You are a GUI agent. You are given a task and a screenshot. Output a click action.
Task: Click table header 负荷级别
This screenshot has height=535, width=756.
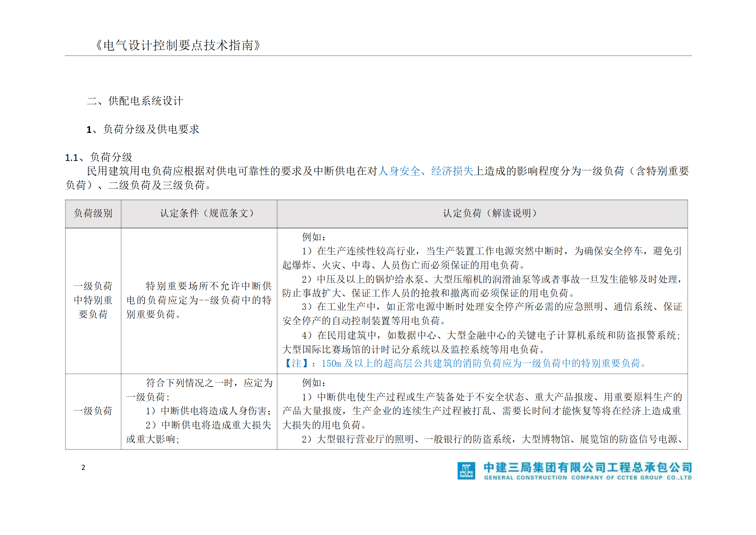click(x=93, y=213)
